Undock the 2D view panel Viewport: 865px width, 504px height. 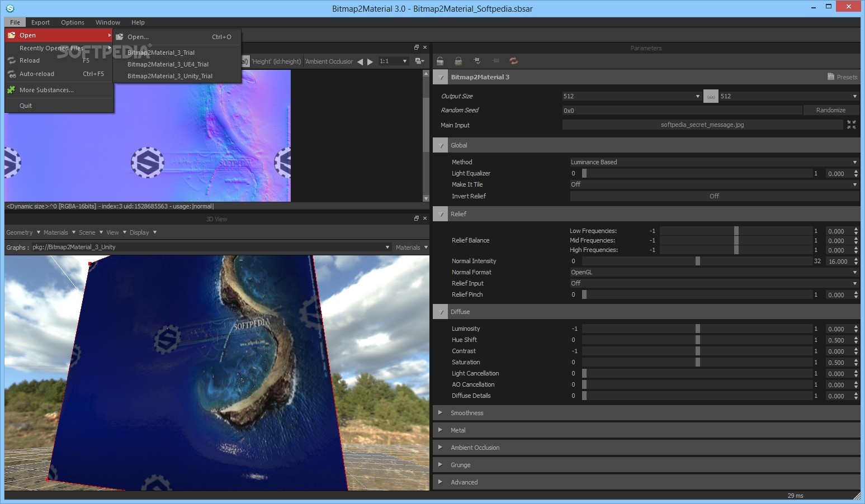417,47
